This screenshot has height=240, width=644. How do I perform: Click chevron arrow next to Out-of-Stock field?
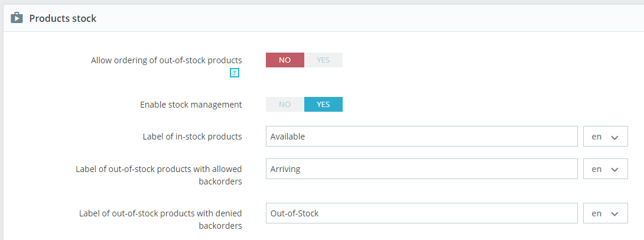tap(614, 214)
